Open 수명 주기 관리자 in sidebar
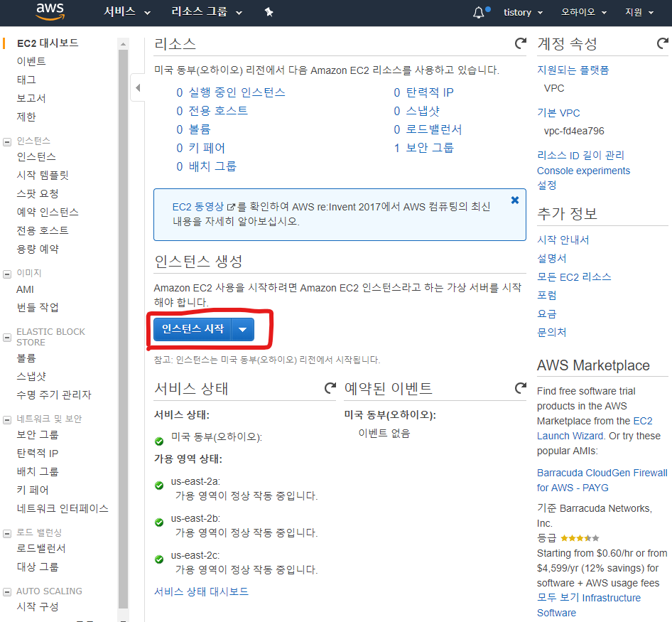This screenshot has width=672, height=622. point(53,395)
